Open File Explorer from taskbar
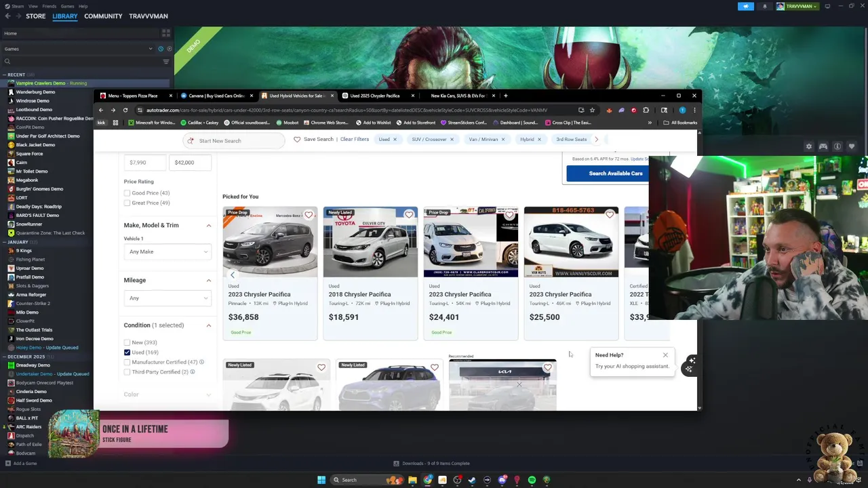Screen dimensions: 868x488 coord(412,480)
